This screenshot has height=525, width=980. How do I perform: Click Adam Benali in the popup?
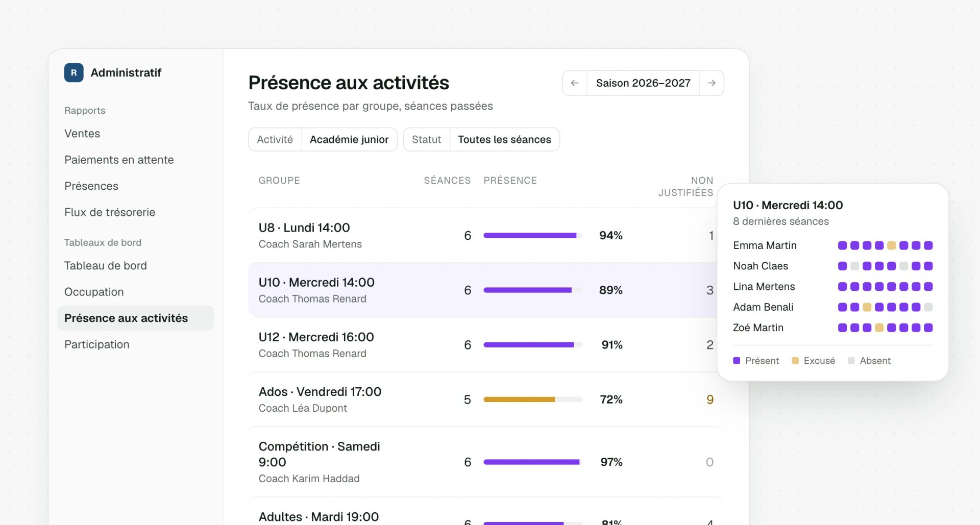pyautogui.click(x=763, y=307)
